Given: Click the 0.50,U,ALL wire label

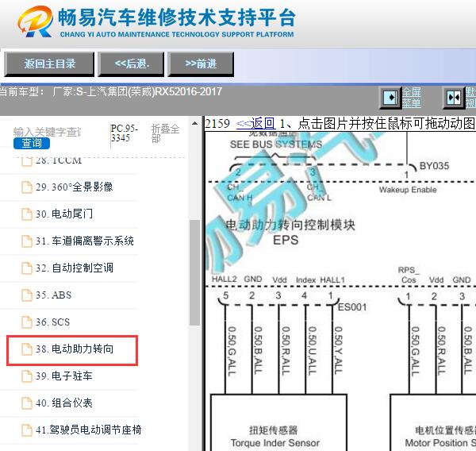Looking at the screenshot, I should coord(313,350).
